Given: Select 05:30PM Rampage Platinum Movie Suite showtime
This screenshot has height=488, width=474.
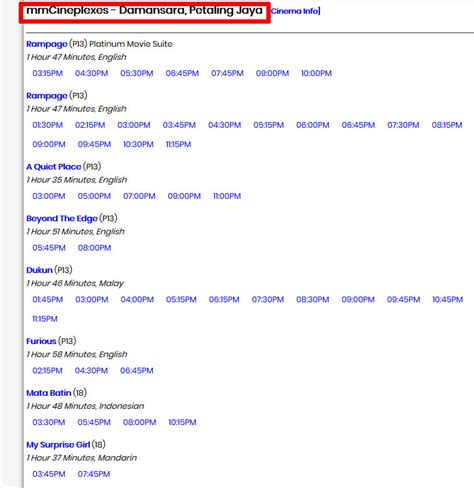Looking at the screenshot, I should (137, 73).
